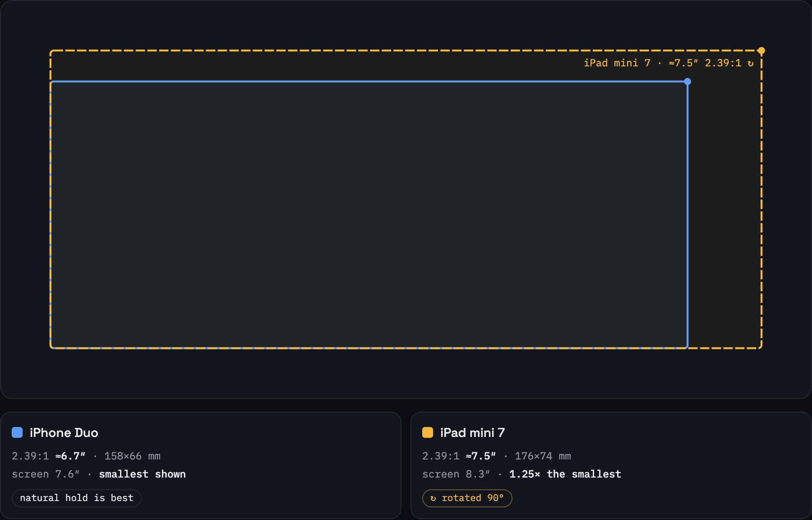Screen dimensions: 812x520
Task: Click "2.39:1" in the iPad mini 7 card
Action: point(441,456)
